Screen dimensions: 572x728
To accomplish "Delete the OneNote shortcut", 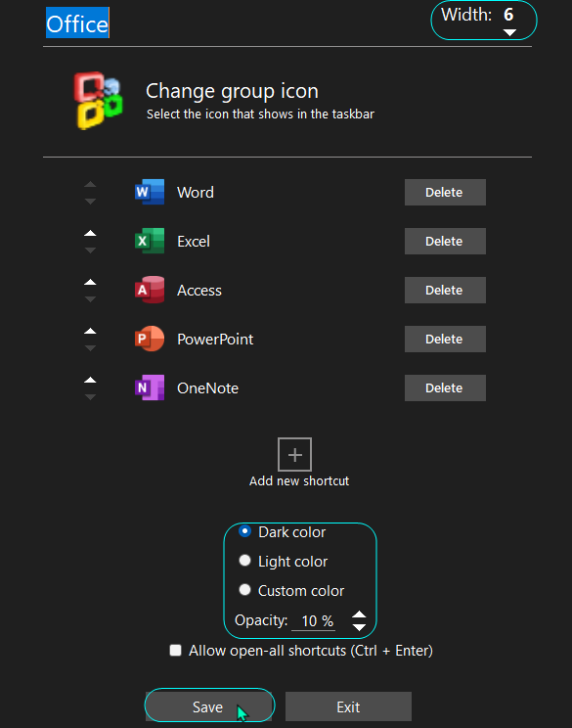I will pos(445,388).
